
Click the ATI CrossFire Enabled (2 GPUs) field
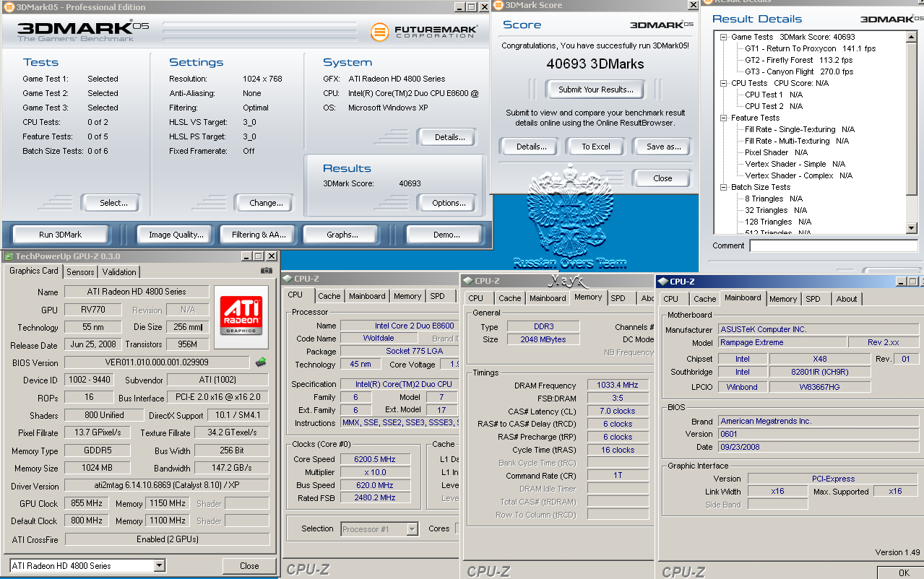pyautogui.click(x=167, y=539)
